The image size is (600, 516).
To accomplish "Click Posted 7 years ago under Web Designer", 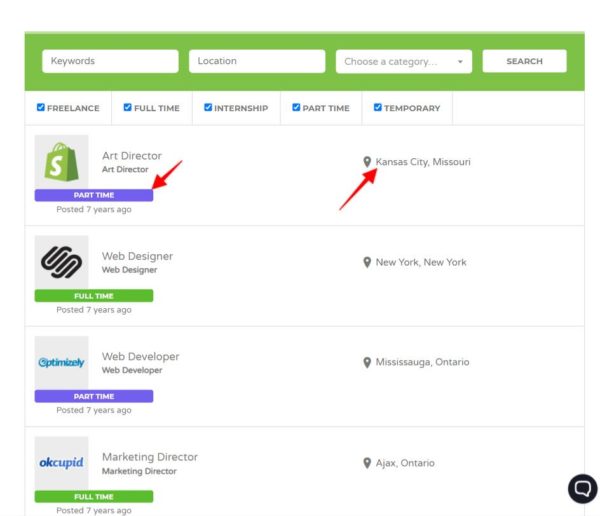I will pos(94,310).
